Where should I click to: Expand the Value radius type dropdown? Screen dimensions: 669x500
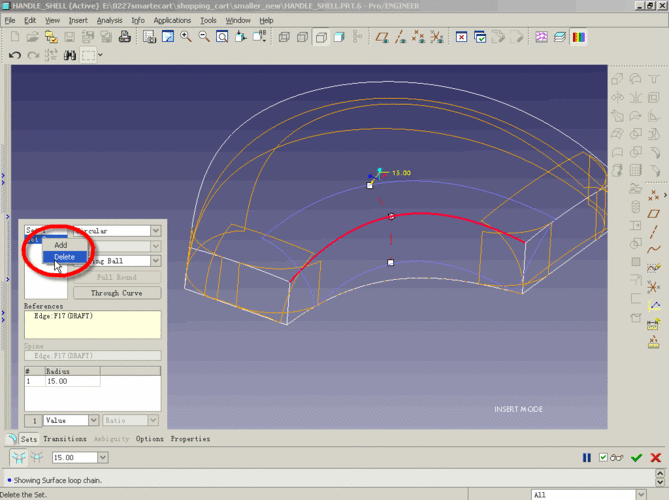tap(93, 421)
